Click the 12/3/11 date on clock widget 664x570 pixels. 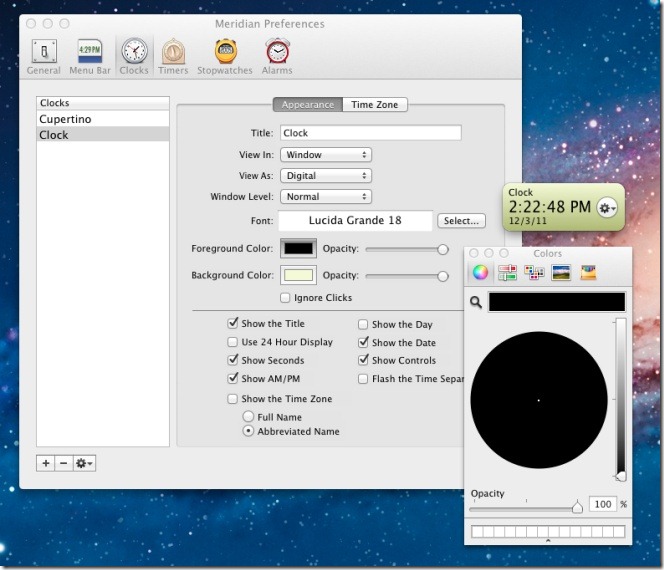pos(528,221)
